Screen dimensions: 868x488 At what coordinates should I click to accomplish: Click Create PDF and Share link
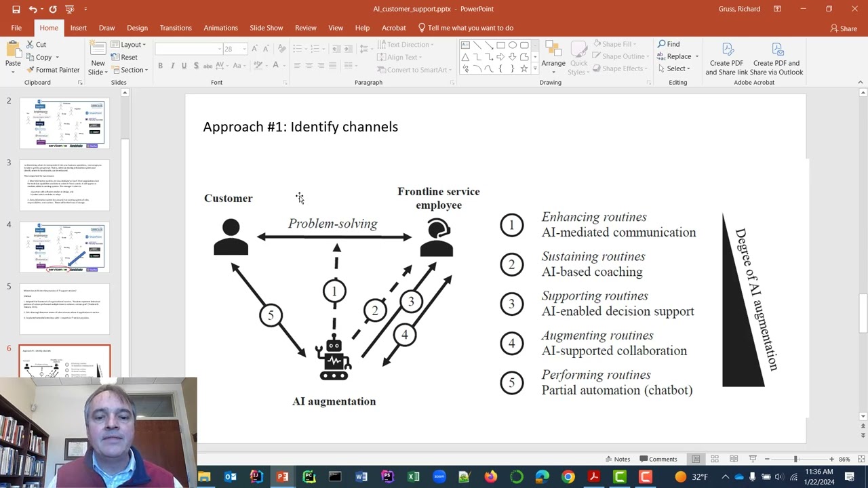click(726, 58)
